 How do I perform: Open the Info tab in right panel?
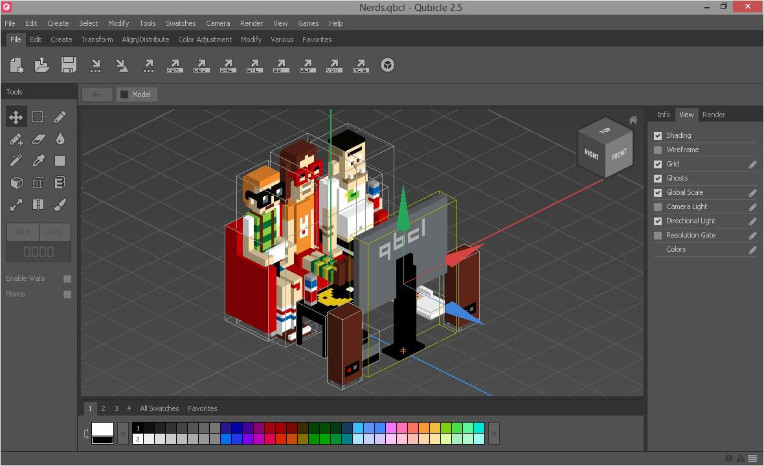pos(663,115)
